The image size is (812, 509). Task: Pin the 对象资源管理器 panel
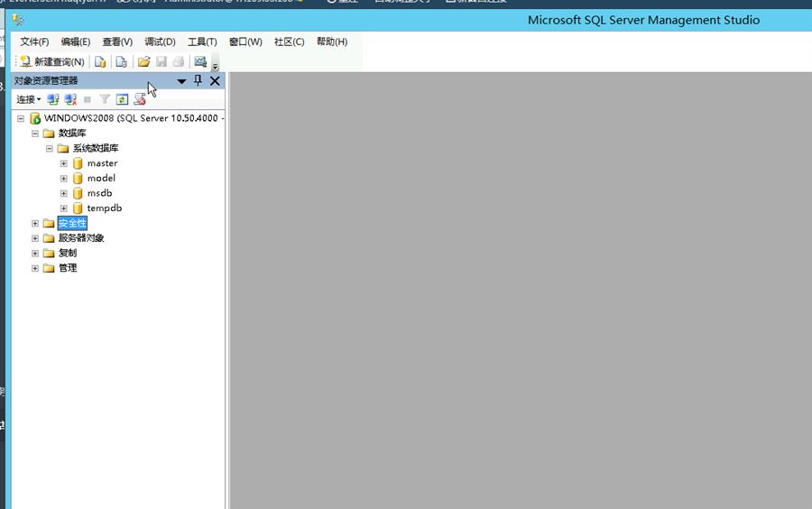[x=198, y=81]
